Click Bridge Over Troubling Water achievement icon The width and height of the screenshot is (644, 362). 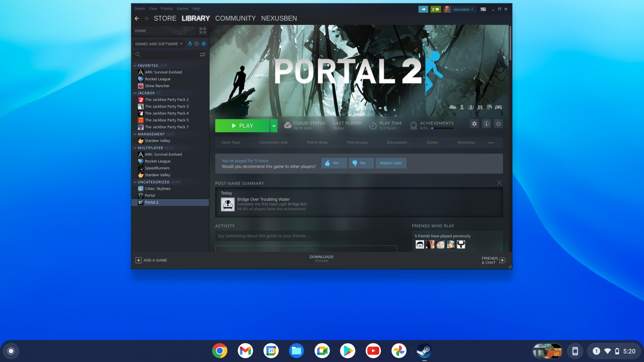tap(228, 205)
